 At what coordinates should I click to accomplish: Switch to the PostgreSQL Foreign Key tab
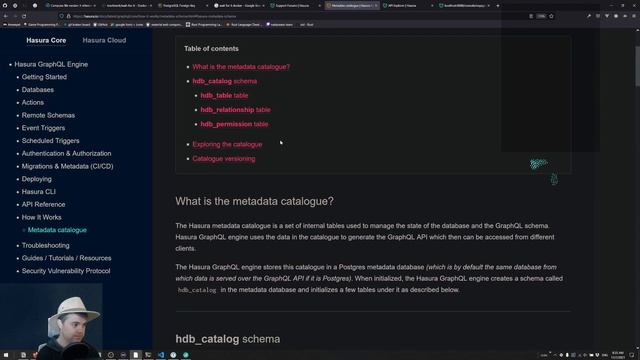point(181,6)
